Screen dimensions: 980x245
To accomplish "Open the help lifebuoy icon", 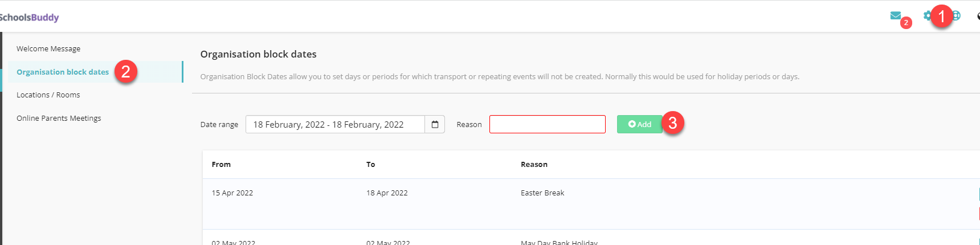I will [x=957, y=15].
